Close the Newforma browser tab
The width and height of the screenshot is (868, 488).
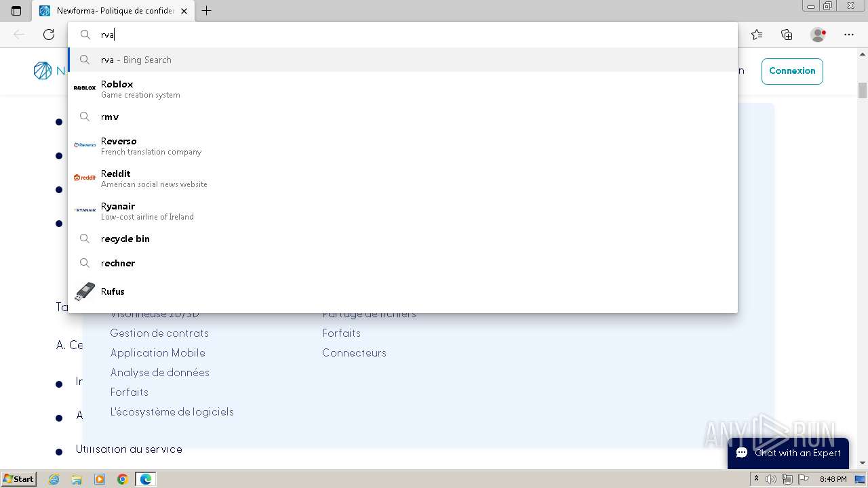click(184, 11)
